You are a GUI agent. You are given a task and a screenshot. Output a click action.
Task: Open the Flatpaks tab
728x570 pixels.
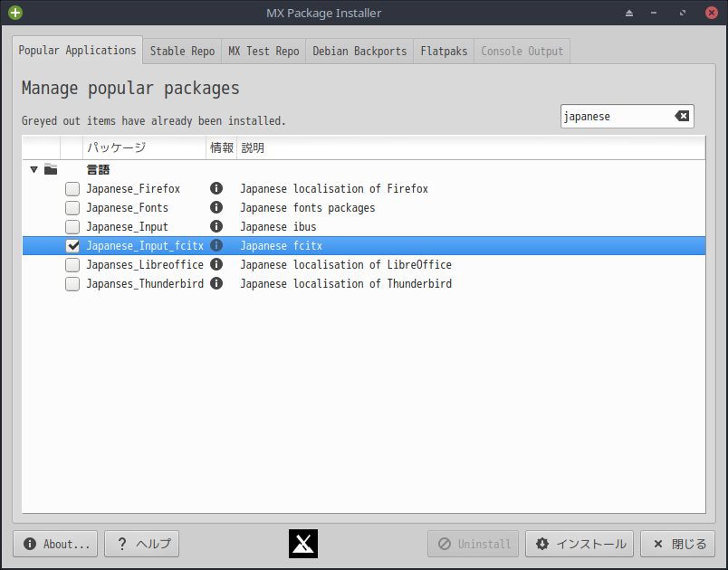[444, 51]
